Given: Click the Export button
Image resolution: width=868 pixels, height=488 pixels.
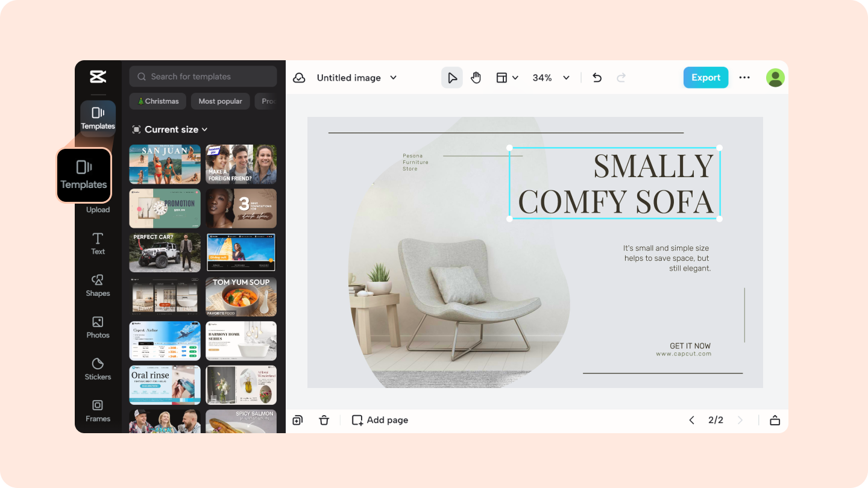Looking at the screenshot, I should (706, 78).
